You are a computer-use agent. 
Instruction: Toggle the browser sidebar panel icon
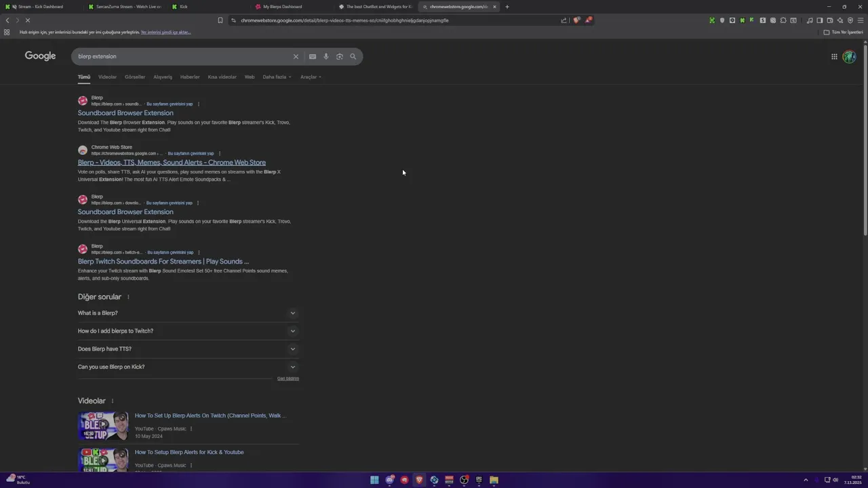click(x=820, y=20)
